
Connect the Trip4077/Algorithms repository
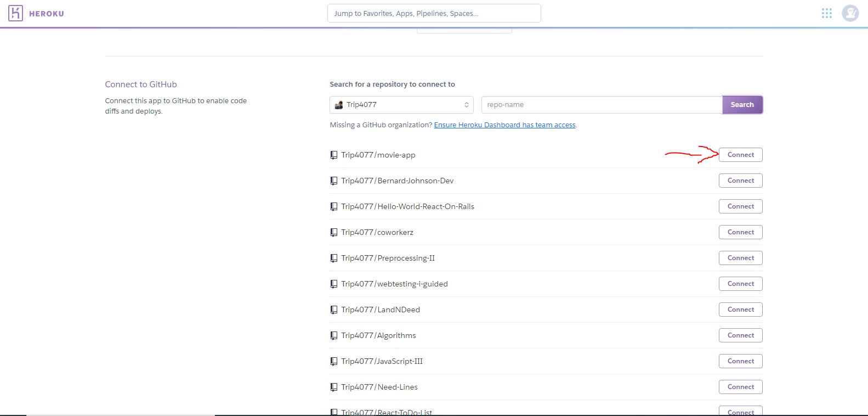[740, 335]
